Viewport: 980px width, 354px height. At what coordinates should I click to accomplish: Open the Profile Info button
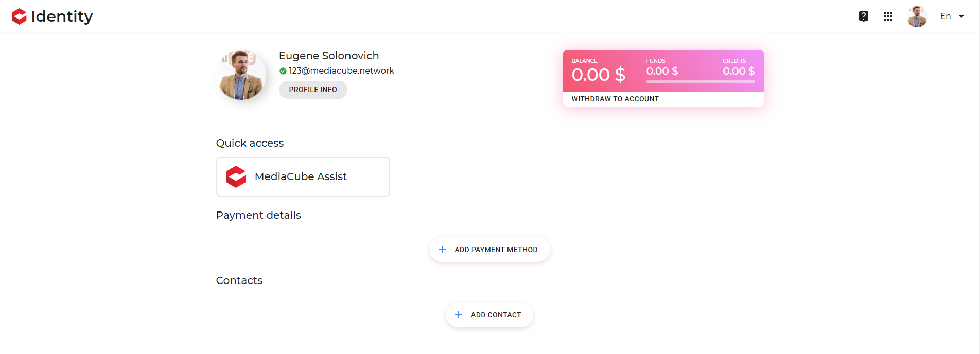(x=313, y=90)
